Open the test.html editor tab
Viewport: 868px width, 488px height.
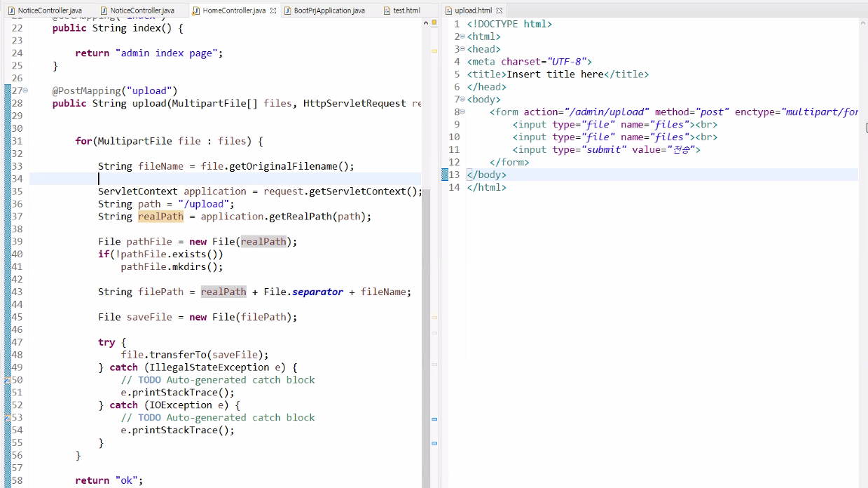click(401, 11)
